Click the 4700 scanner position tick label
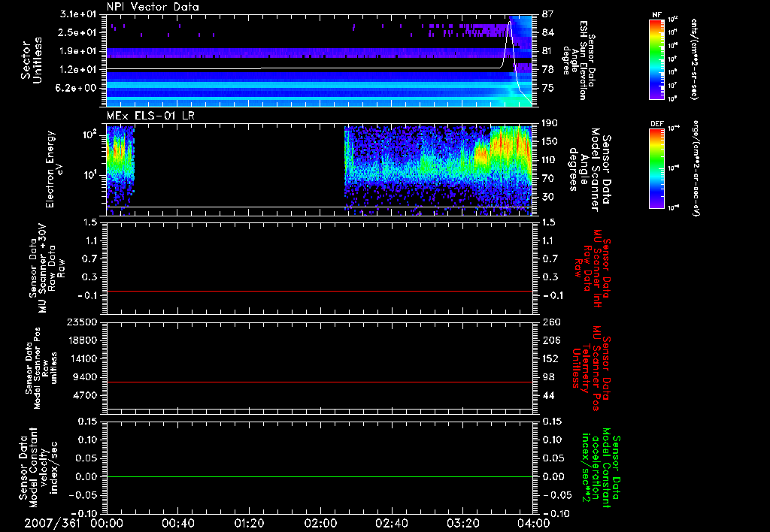The width and height of the screenshot is (770, 532). point(84,395)
